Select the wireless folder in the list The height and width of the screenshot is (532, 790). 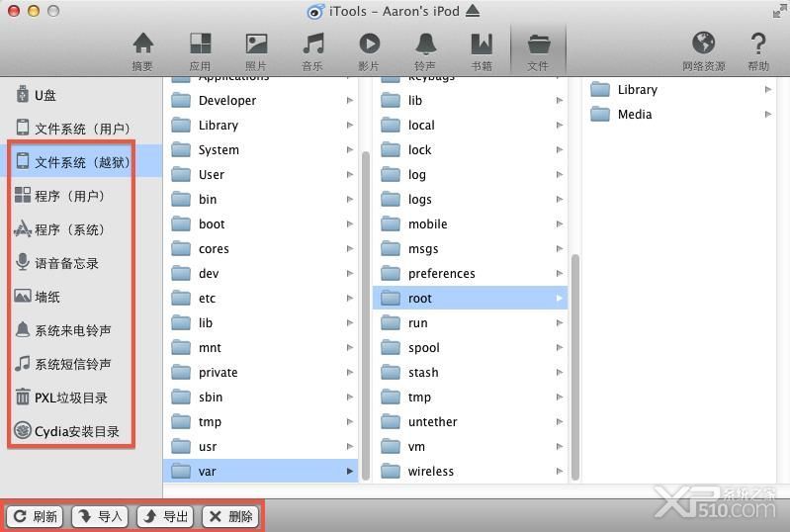[x=470, y=471]
